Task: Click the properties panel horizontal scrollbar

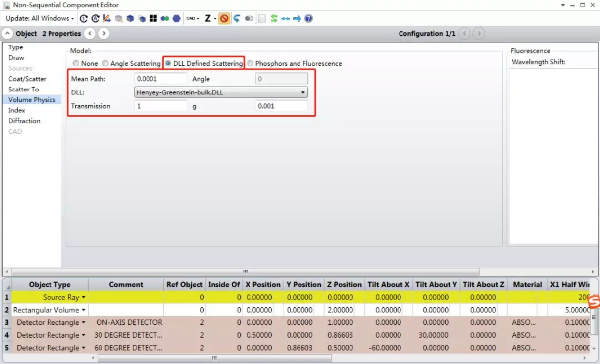Action: [x=245, y=272]
